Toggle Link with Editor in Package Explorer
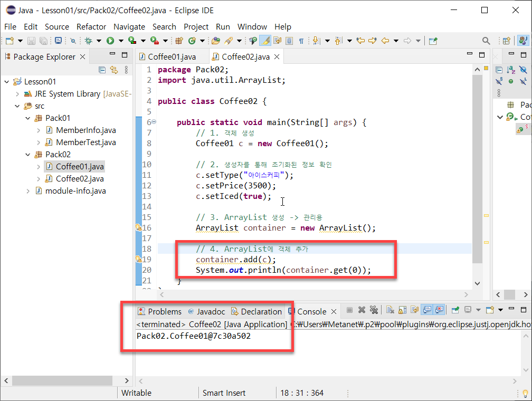Viewport: 532px width, 401px height. [114, 70]
